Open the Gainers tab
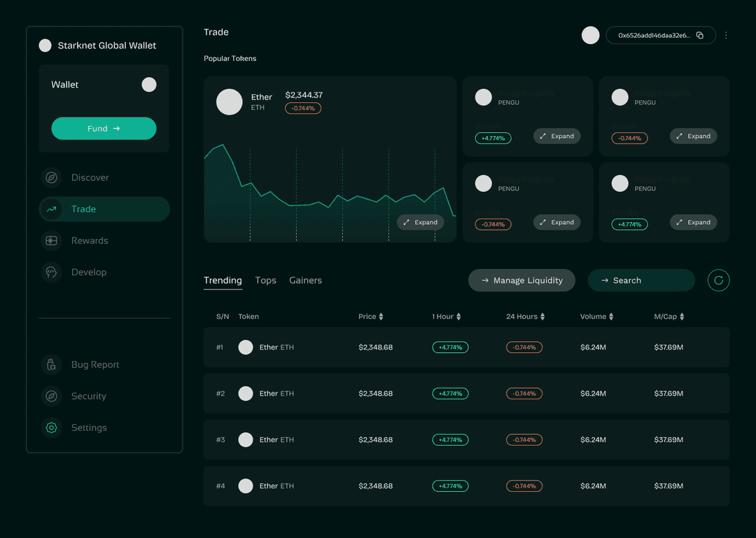Image resolution: width=756 pixels, height=538 pixels. 305,280
